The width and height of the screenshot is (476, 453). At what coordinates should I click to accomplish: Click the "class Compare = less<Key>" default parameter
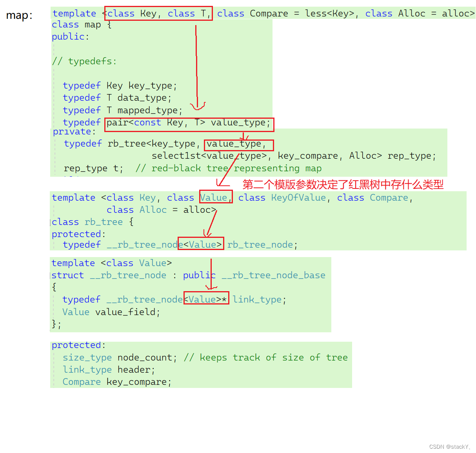point(287,13)
